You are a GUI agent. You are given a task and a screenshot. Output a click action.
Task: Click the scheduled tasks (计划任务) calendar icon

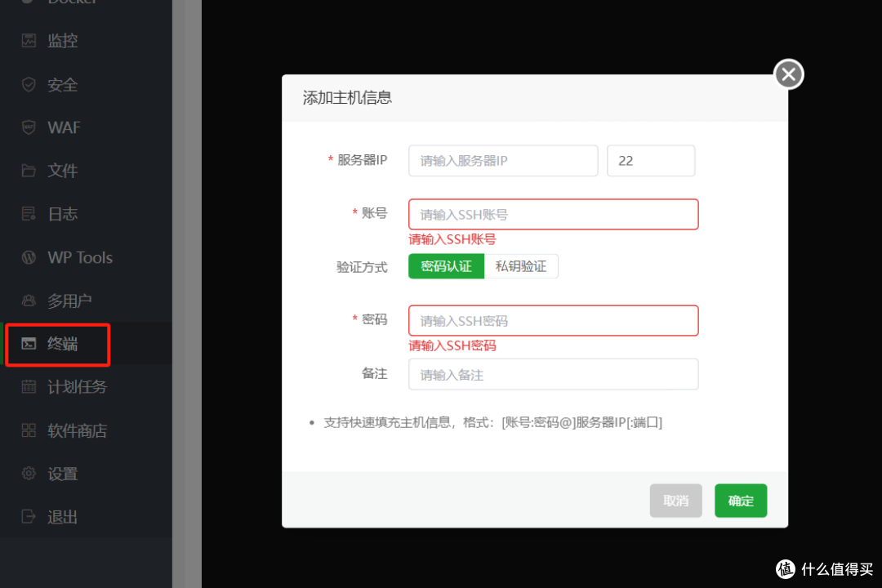tap(29, 387)
